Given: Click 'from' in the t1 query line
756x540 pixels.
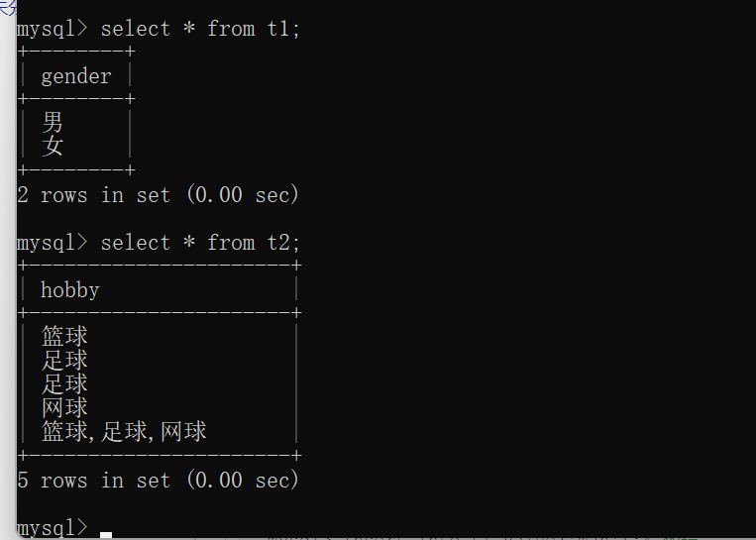Looking at the screenshot, I should click(x=231, y=29).
